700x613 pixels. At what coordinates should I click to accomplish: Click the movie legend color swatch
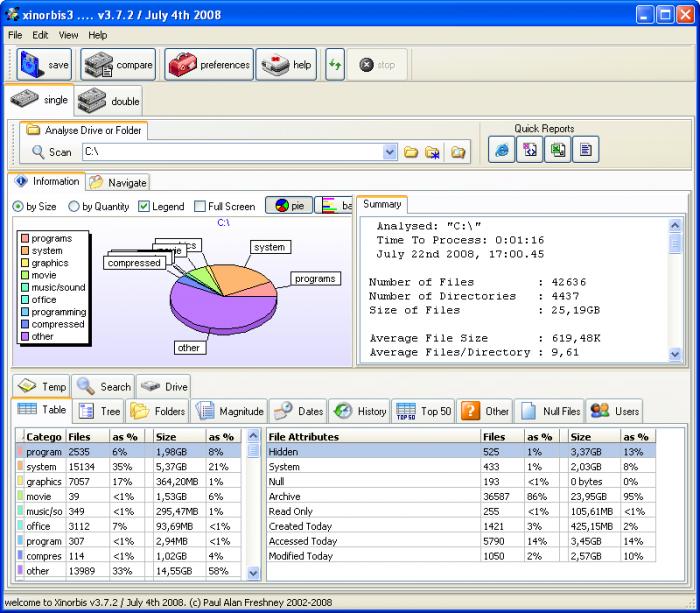25,275
